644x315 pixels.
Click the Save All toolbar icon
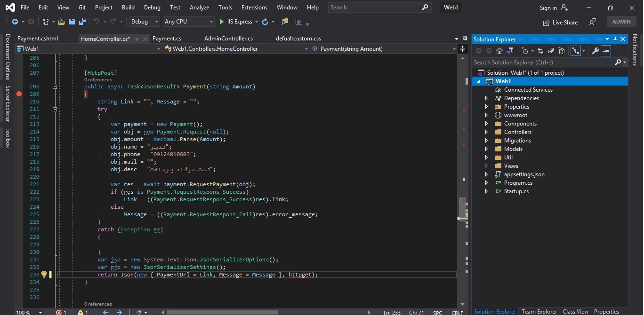coord(82,22)
